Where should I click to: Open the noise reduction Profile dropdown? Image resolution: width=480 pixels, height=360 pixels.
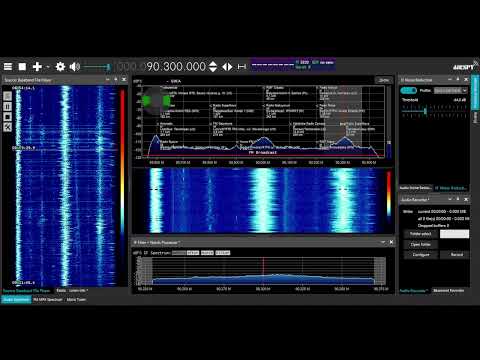[x=451, y=90]
